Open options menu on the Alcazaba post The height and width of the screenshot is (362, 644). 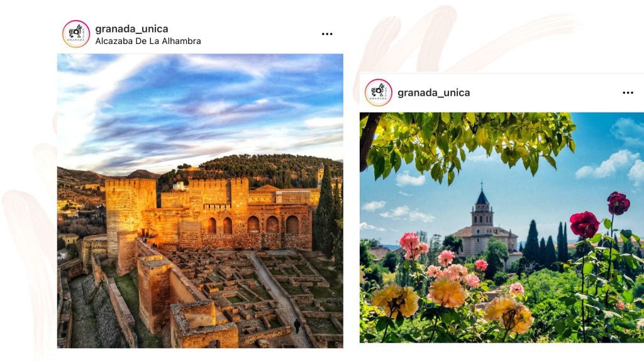(327, 34)
